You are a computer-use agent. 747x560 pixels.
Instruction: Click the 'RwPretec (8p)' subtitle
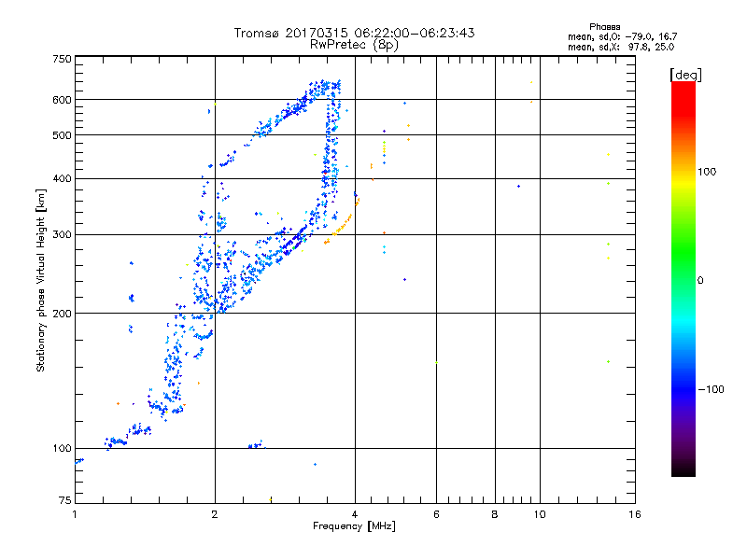click(354, 45)
